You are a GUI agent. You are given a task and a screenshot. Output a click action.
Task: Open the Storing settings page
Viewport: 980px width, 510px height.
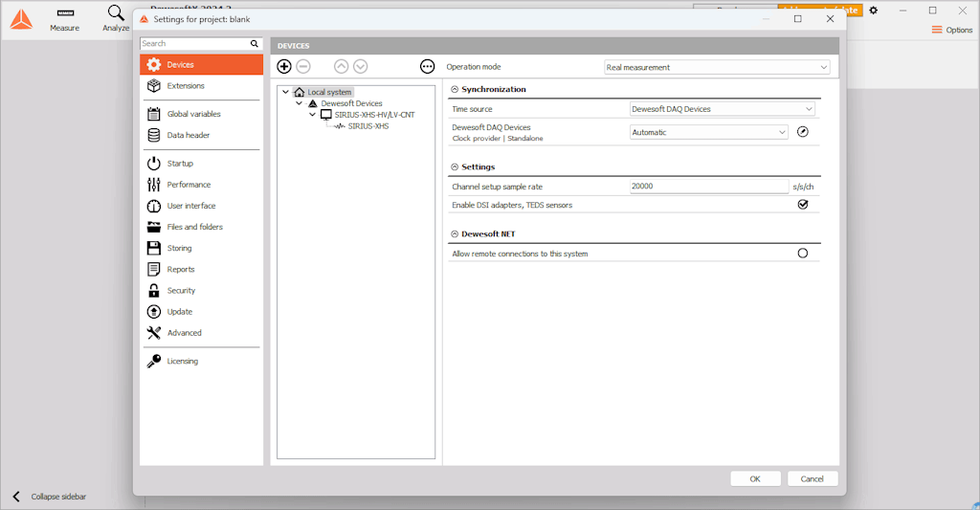pyautogui.click(x=201, y=248)
